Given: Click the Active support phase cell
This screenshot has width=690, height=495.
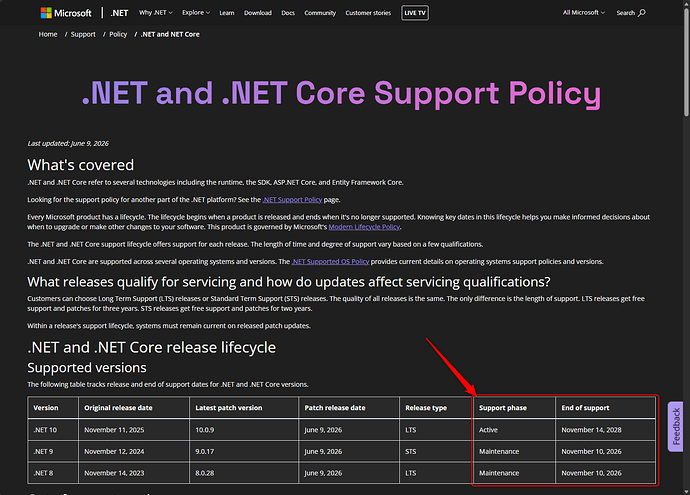Looking at the screenshot, I should pyautogui.click(x=514, y=430).
